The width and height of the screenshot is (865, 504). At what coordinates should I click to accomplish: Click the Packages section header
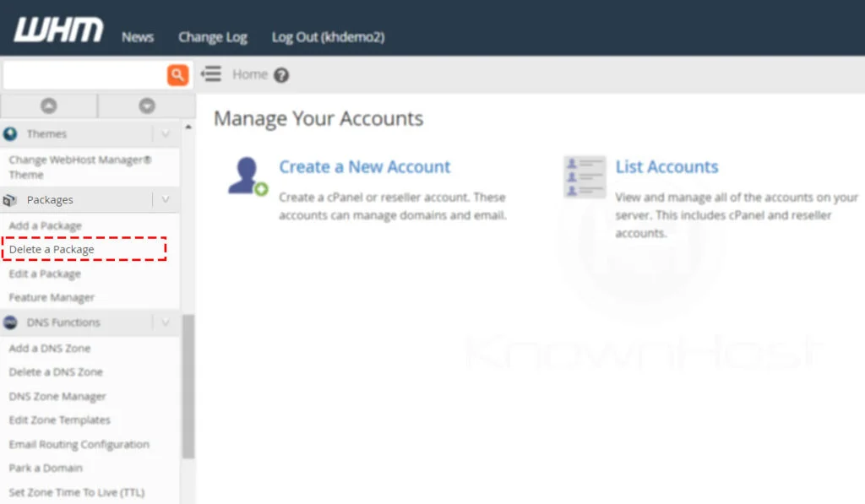pyautogui.click(x=90, y=199)
